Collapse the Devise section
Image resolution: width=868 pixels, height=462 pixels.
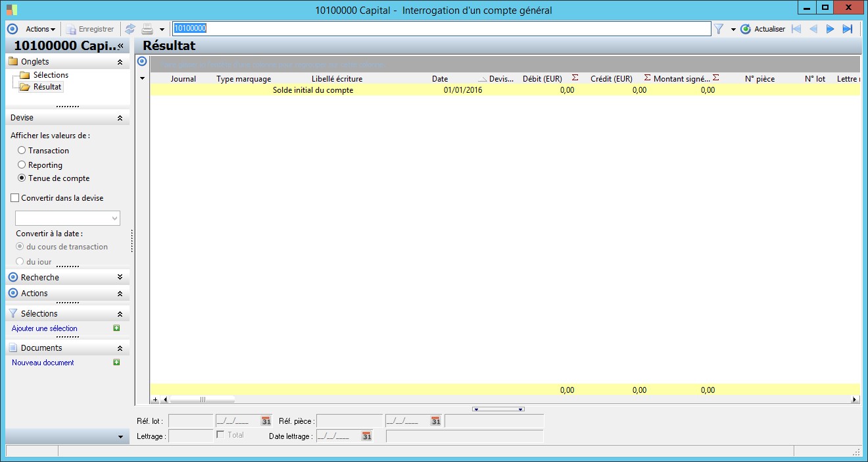click(120, 118)
